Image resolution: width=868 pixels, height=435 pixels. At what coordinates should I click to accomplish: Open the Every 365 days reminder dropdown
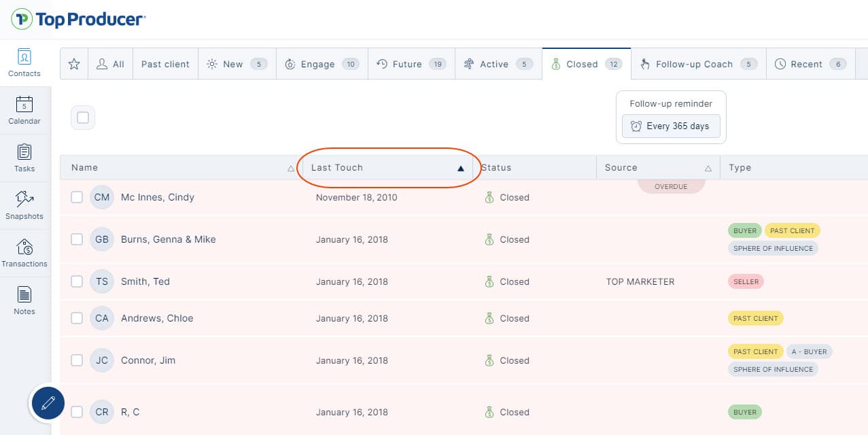[670, 126]
